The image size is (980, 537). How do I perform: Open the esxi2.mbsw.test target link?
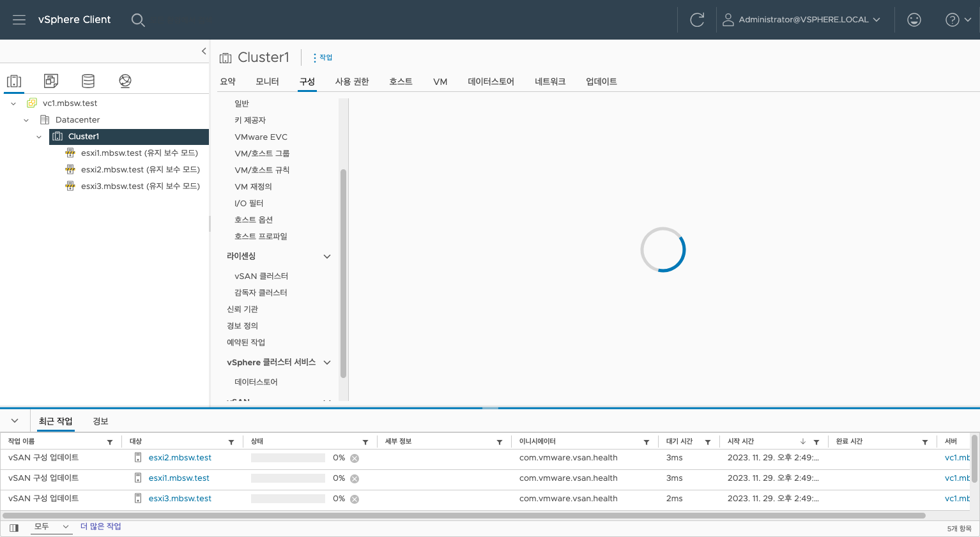[x=180, y=458]
